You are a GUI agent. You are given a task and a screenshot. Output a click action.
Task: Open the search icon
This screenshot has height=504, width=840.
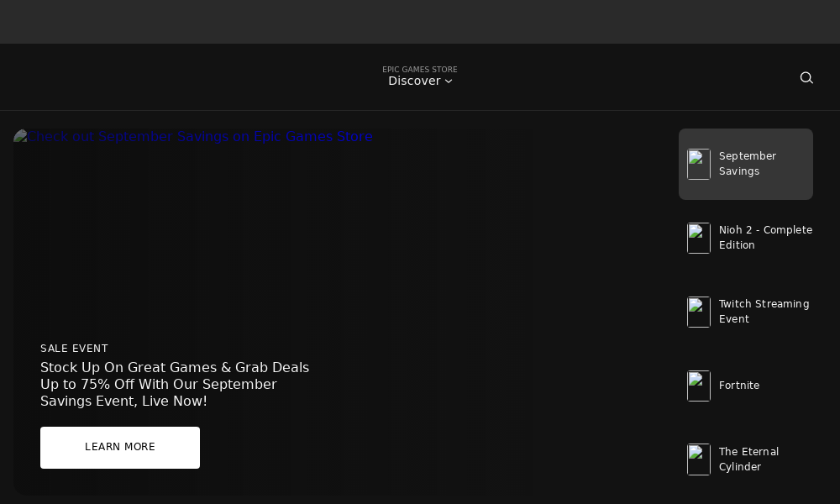click(806, 77)
